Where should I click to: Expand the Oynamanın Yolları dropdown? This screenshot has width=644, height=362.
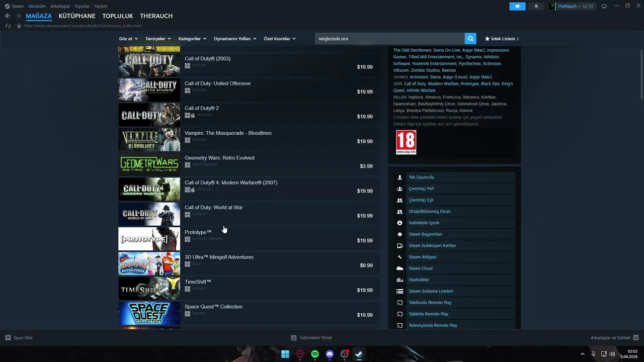pyautogui.click(x=235, y=39)
